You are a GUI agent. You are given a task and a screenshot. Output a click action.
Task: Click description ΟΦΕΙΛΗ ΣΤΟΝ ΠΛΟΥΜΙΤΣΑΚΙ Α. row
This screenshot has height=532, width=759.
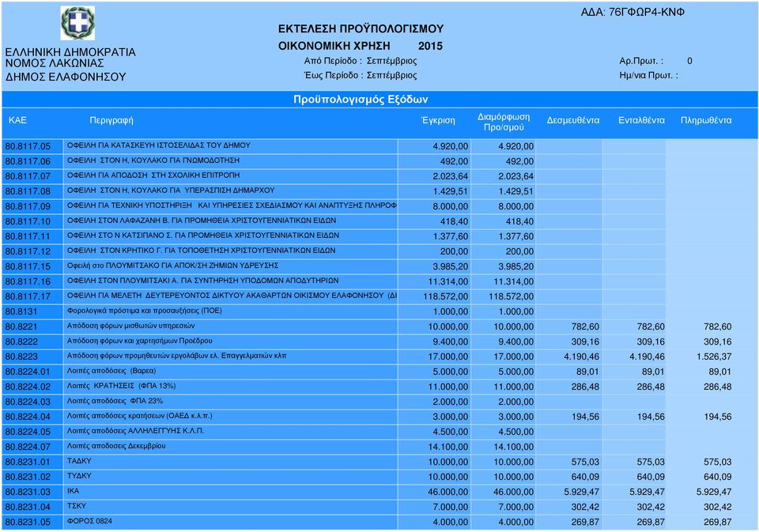point(203,281)
